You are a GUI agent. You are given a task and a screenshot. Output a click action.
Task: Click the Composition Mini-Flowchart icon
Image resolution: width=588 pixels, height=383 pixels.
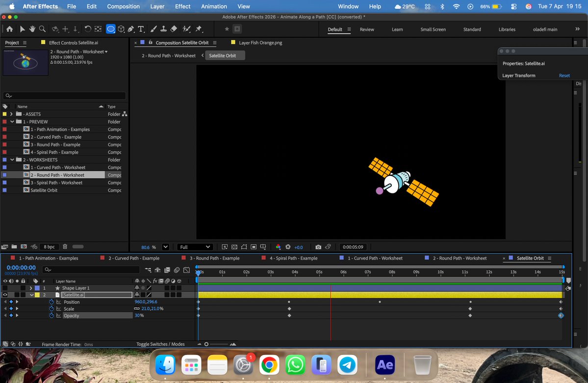coord(148,270)
